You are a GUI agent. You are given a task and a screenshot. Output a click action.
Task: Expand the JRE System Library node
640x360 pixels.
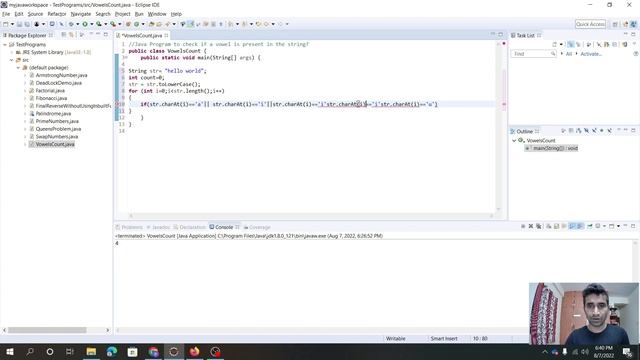pyautogui.click(x=12, y=52)
